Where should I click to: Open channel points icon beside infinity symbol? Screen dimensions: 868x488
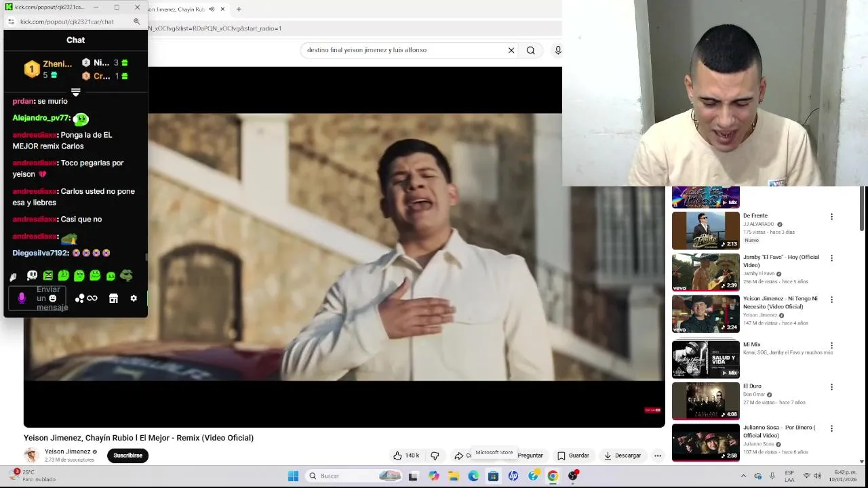80,298
